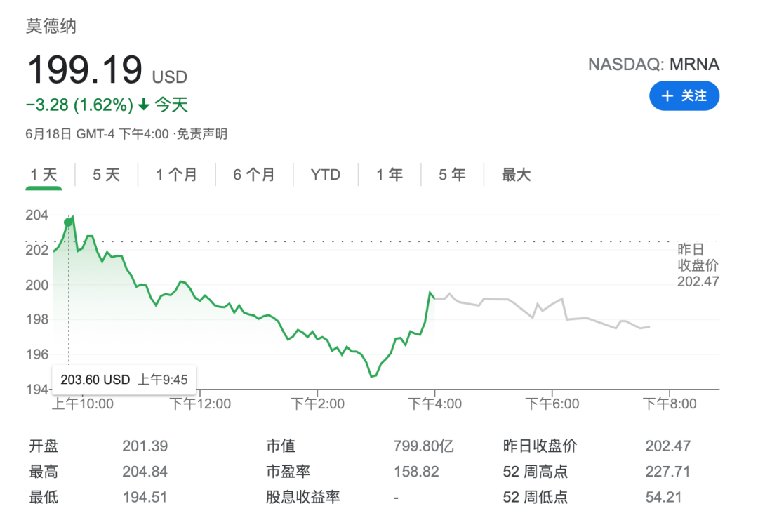
Task: Click the down arrow next to 今天
Action: 144,105
